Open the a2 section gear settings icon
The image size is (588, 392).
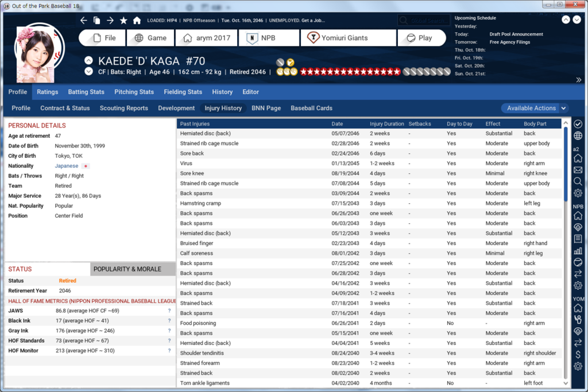(578, 193)
